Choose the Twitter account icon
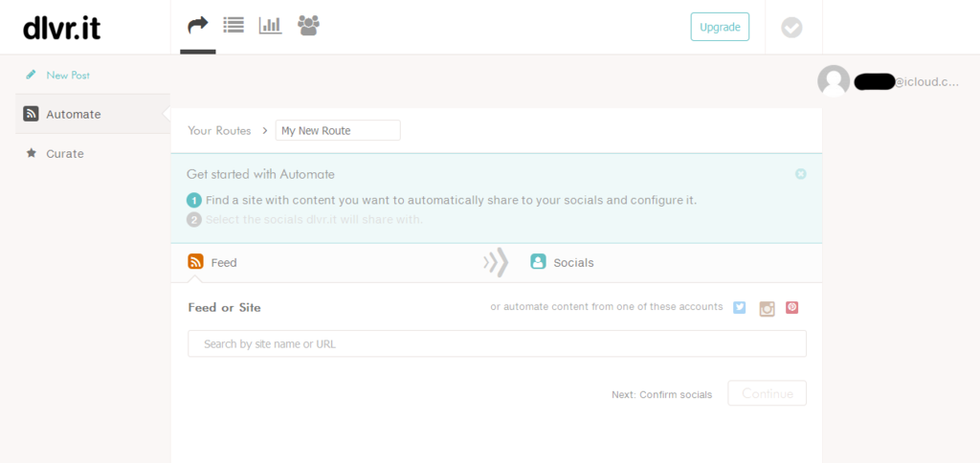Viewport: 980px width, 463px height. pos(740,308)
